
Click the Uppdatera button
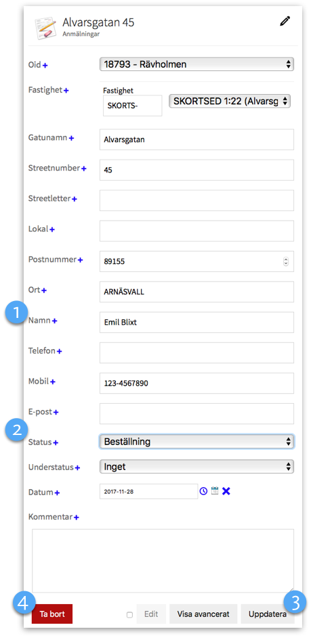click(x=268, y=614)
